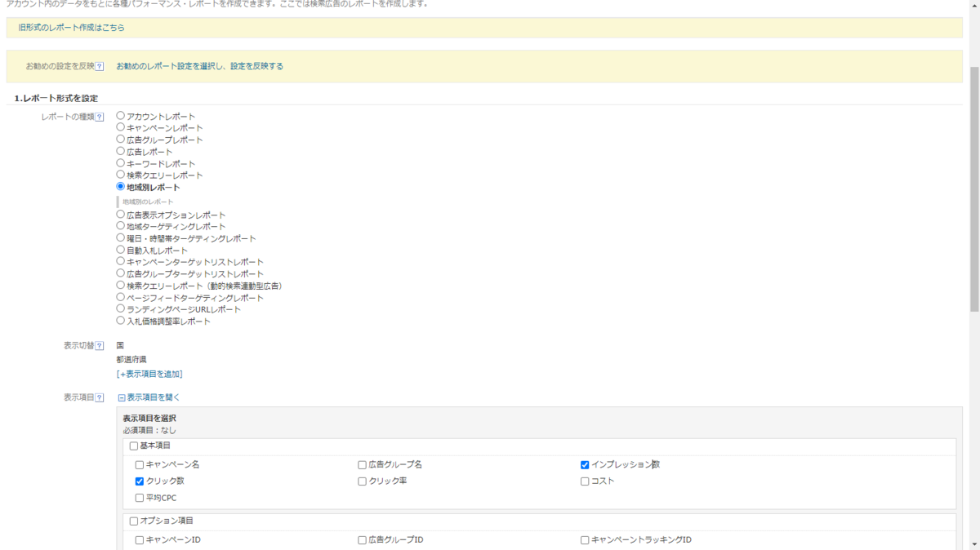Click scrollbar down arrow at bottom
This screenshot has width=980, height=550.
[x=974, y=544]
